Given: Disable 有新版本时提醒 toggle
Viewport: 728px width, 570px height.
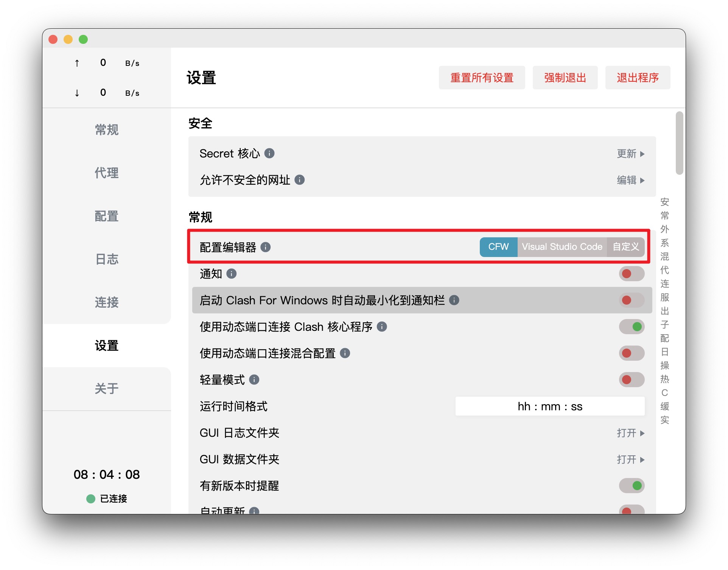Looking at the screenshot, I should pyautogui.click(x=631, y=486).
